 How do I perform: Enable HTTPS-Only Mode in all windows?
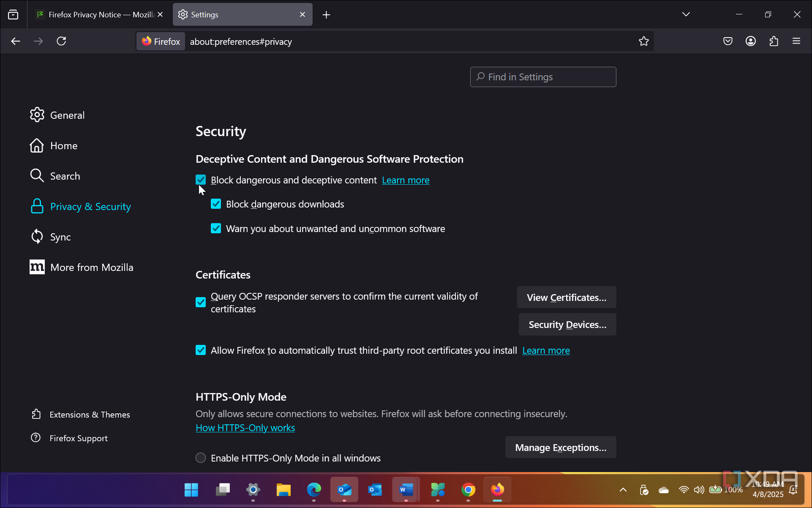[201, 458]
